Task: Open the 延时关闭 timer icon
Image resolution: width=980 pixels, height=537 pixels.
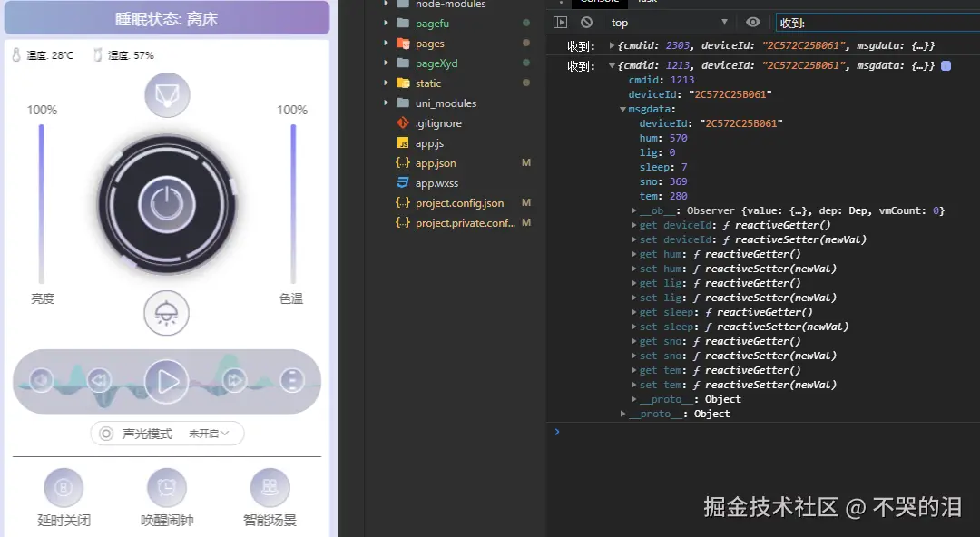Action: [x=64, y=487]
